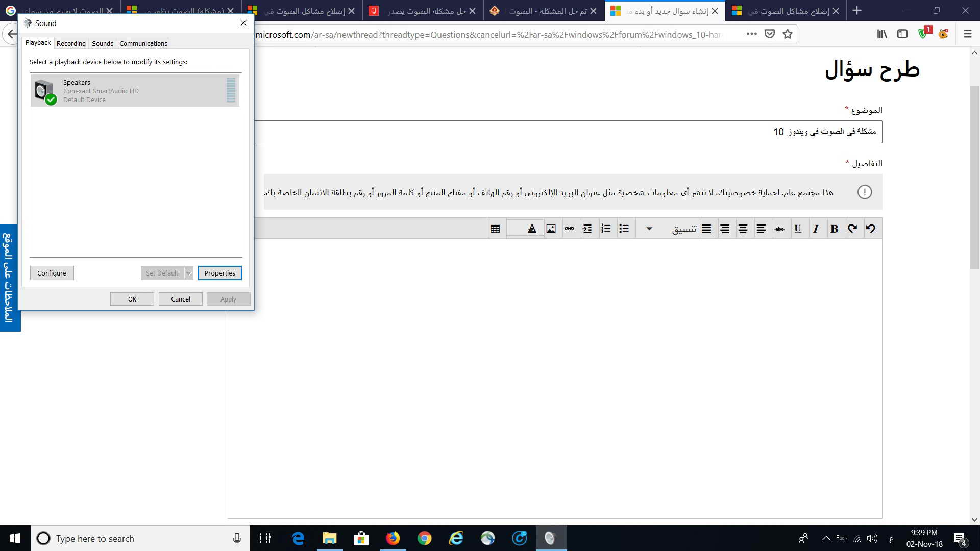This screenshot has width=980, height=551.
Task: Click the Ordered list icon
Action: click(x=605, y=228)
